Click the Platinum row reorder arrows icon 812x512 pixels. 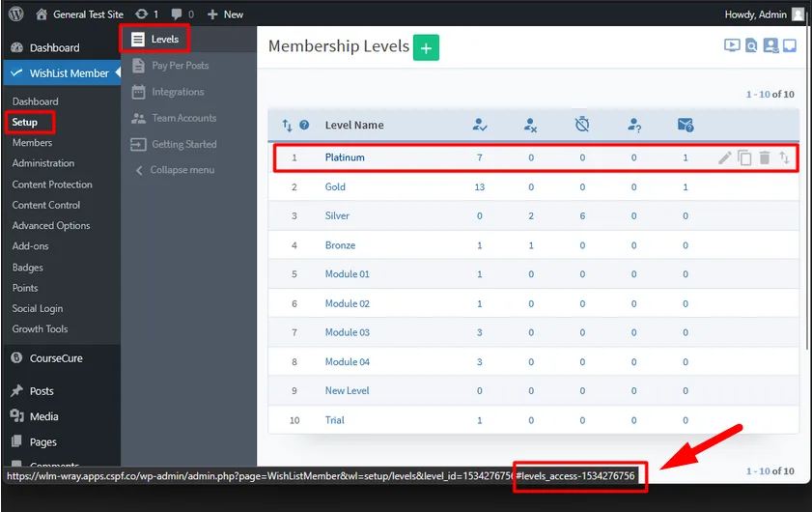pyautogui.click(x=784, y=157)
